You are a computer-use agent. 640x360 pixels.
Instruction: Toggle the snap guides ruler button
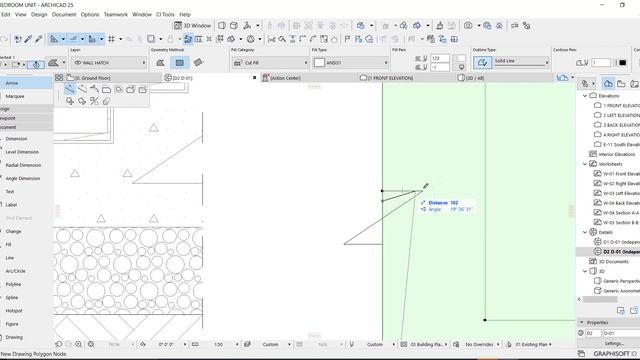tap(73, 39)
